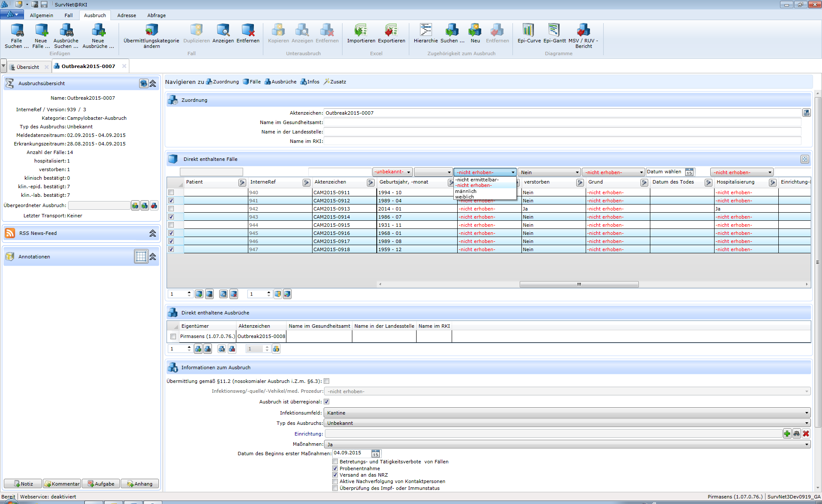
Task: Open the Epi-Gantt diagram tool
Action: (554, 31)
